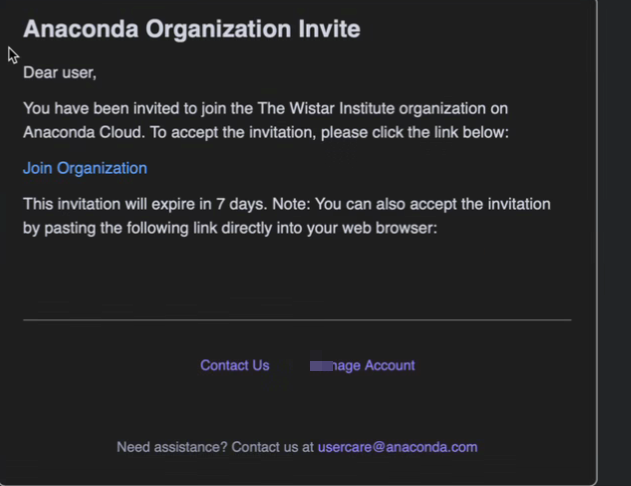Image resolution: width=631 pixels, height=486 pixels.
Task: Click the line starting 'Anaconda Cloud. To accept'
Action: pos(266,132)
